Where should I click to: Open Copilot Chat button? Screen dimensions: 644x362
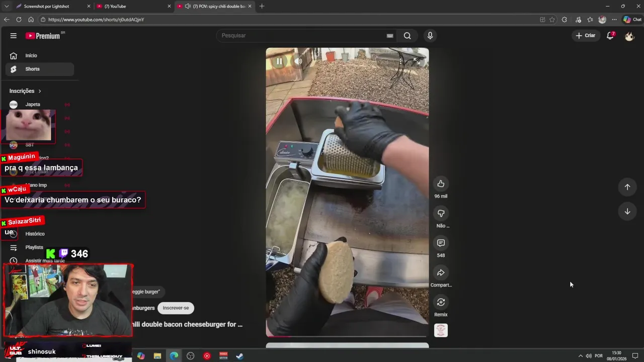(632, 20)
